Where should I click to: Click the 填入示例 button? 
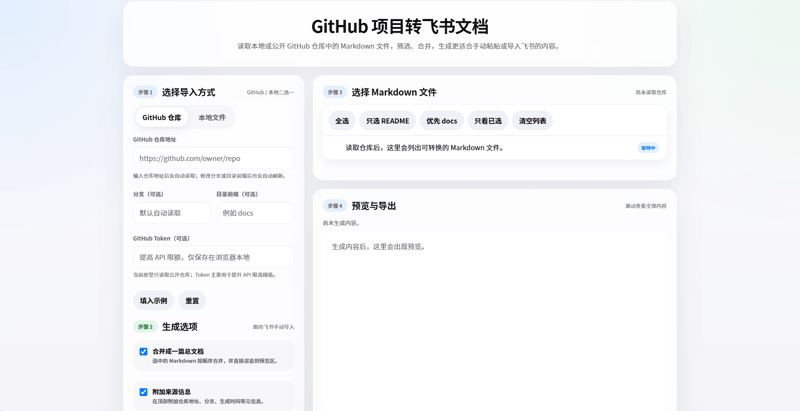154,301
